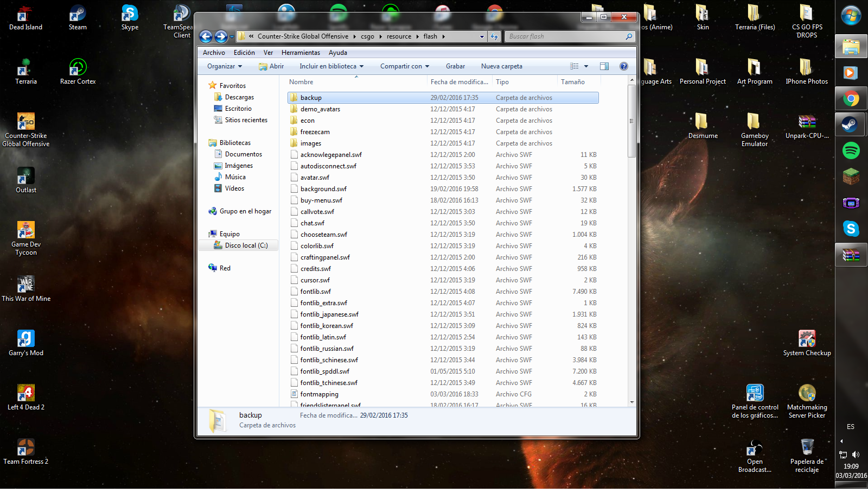Image resolution: width=868 pixels, height=492 pixels.
Task: Refresh the flash folder address bar
Action: click(494, 36)
